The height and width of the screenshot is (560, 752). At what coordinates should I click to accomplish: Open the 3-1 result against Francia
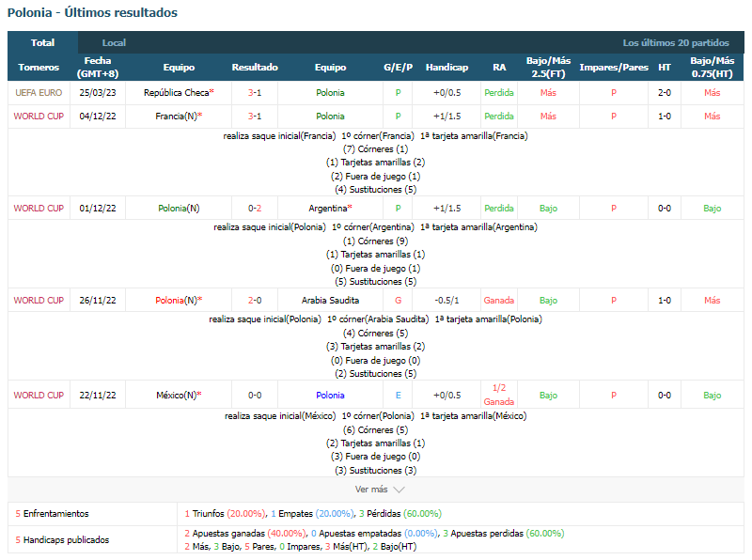coord(255,116)
